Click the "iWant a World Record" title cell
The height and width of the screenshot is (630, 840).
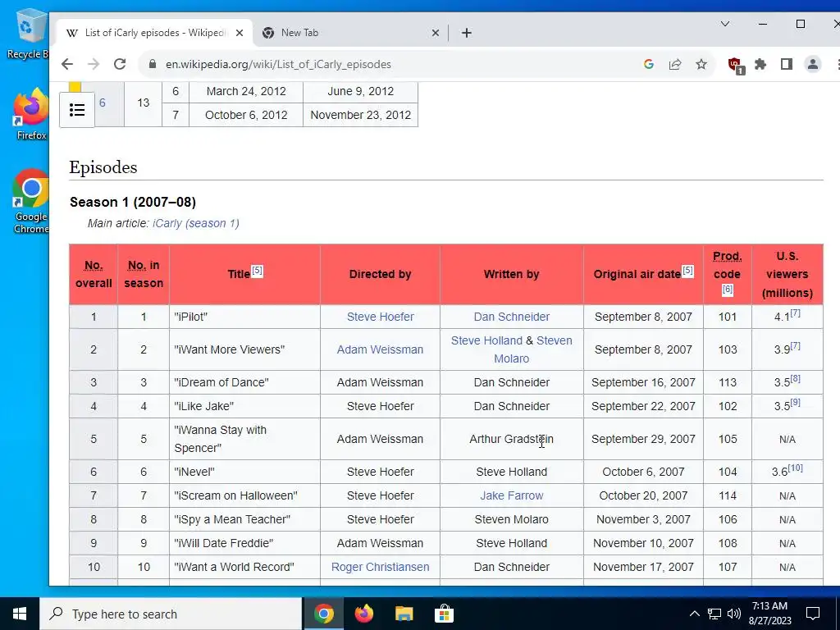244,567
